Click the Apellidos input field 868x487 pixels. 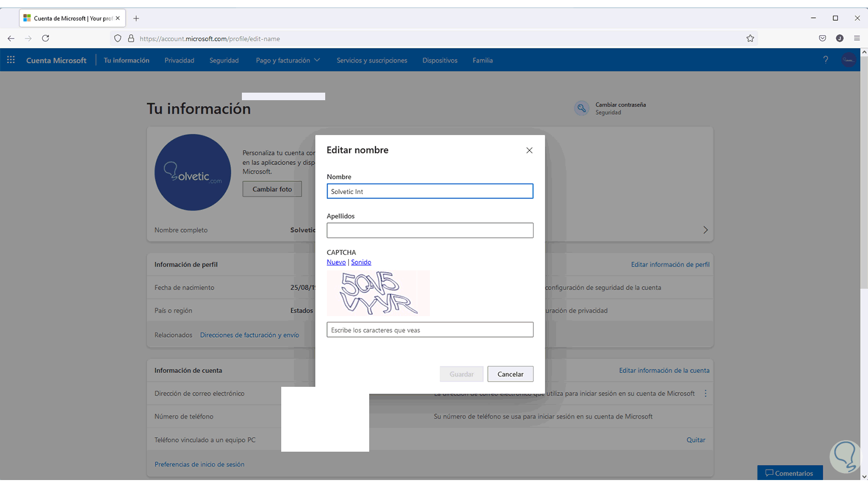pos(430,230)
